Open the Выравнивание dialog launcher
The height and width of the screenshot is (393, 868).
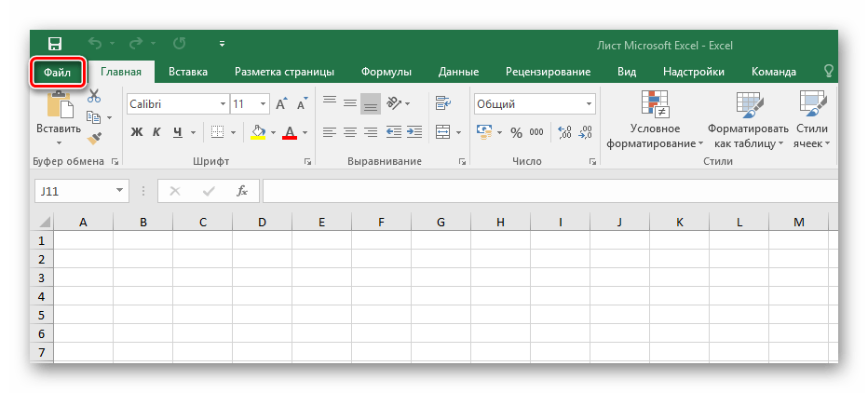pos(462,162)
